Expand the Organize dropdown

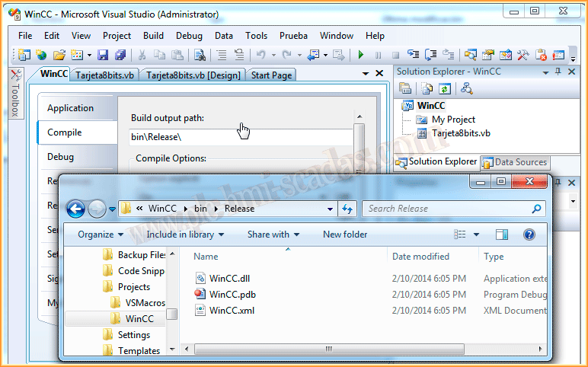coord(101,235)
